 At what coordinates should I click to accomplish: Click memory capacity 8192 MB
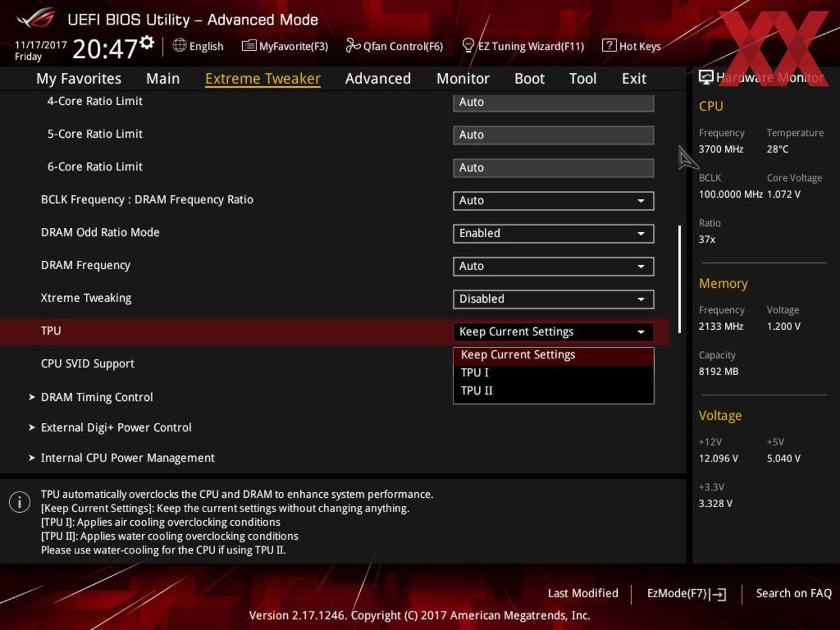(718, 371)
